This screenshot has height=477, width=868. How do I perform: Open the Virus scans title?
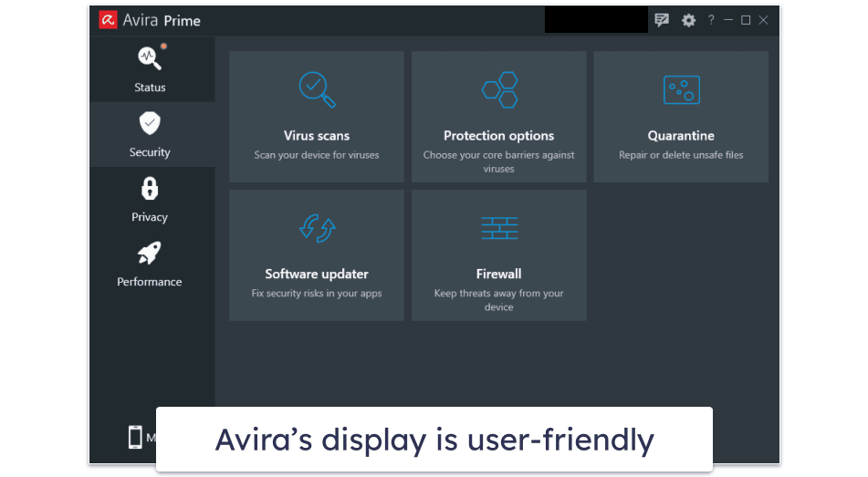click(x=317, y=136)
